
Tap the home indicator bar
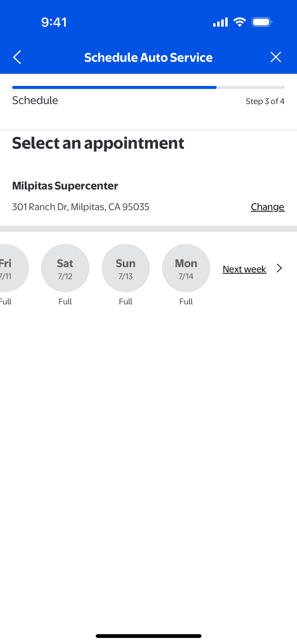click(x=148, y=636)
